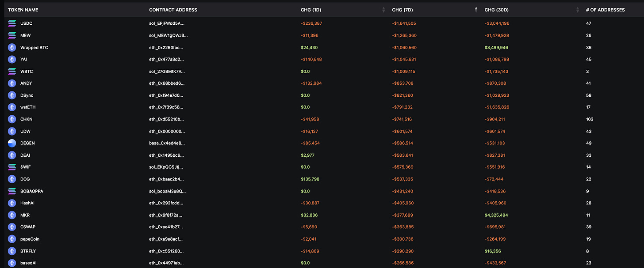Viewport: 644px width, 268px height.
Task: Click the Wrapped BTC Ethereum icon
Action: (x=12, y=47)
